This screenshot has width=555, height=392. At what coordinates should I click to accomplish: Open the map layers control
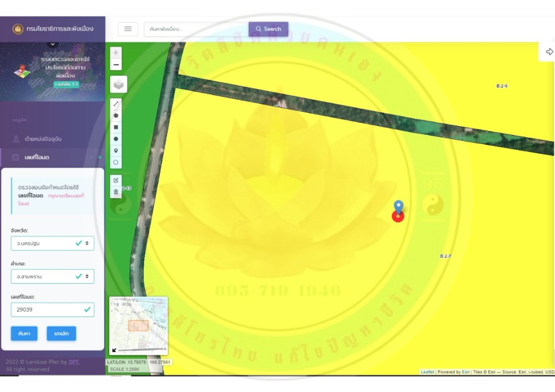click(x=118, y=84)
